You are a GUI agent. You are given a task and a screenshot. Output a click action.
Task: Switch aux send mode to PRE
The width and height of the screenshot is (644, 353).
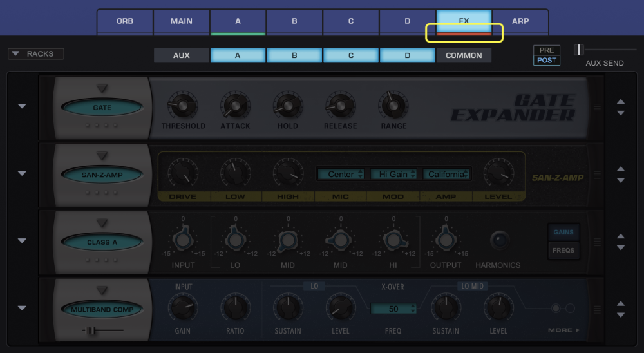click(x=547, y=50)
